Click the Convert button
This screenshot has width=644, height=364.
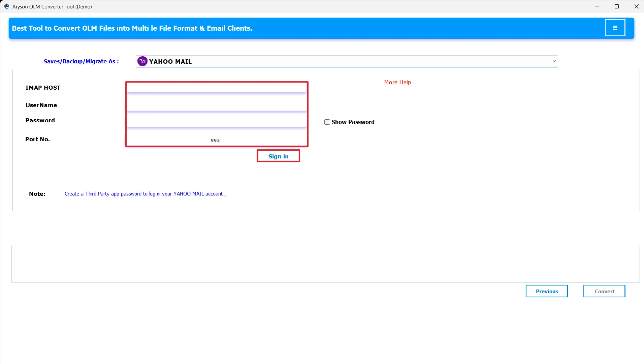click(604, 291)
